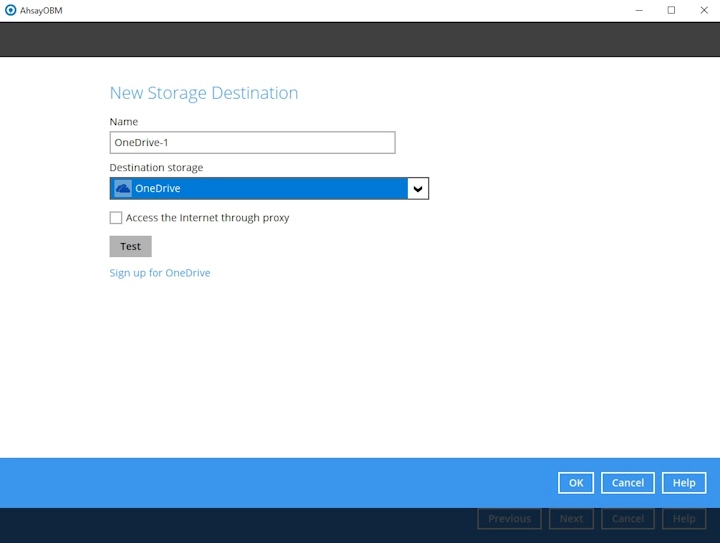Viewport: 720px width, 543px height.
Task: Minimize the AhsayOBM window
Action: click(x=639, y=10)
